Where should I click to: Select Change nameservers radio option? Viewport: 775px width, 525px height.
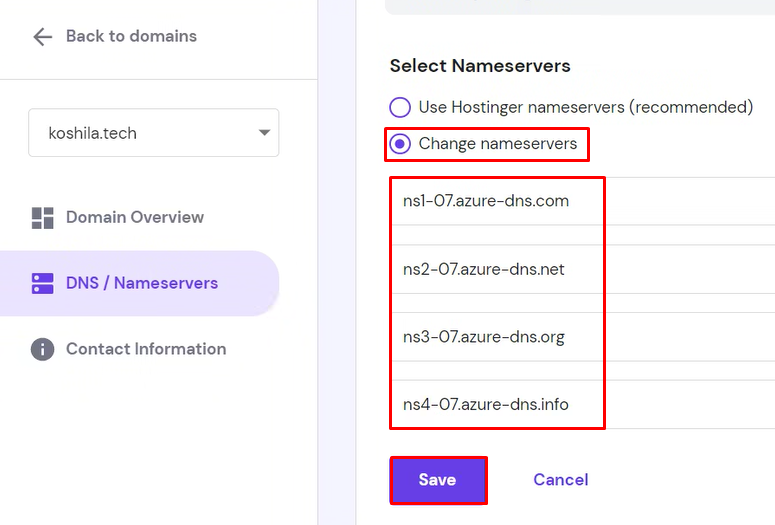[x=400, y=144]
